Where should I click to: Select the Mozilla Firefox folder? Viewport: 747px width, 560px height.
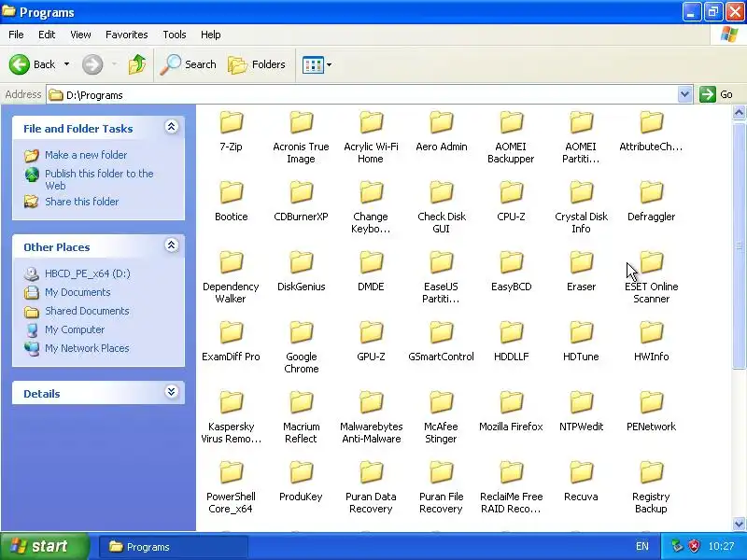coord(511,412)
